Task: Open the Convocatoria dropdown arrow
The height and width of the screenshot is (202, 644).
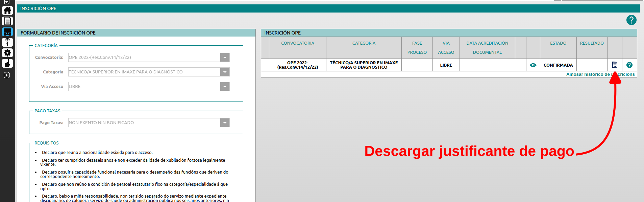Action: coord(225,58)
